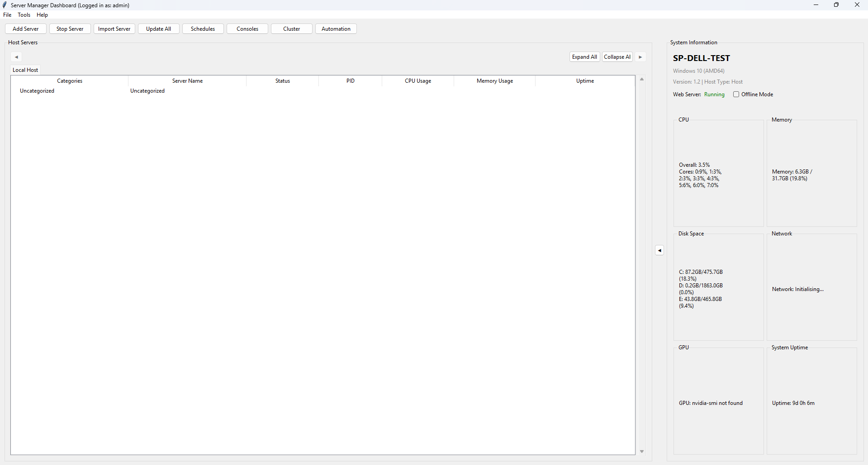Viewport: 868px width, 465px height.
Task: Open the Consoles window
Action: (x=247, y=29)
